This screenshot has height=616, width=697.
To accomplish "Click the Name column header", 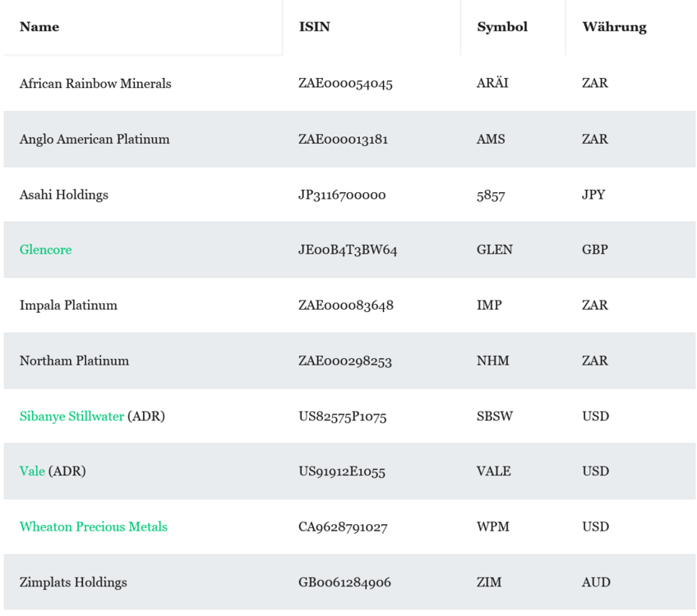I will coord(39,27).
